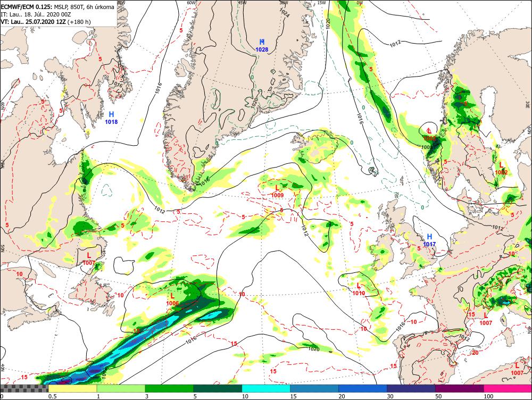
Task: Click the green 3–5 legend swatch
Action: pos(169,388)
